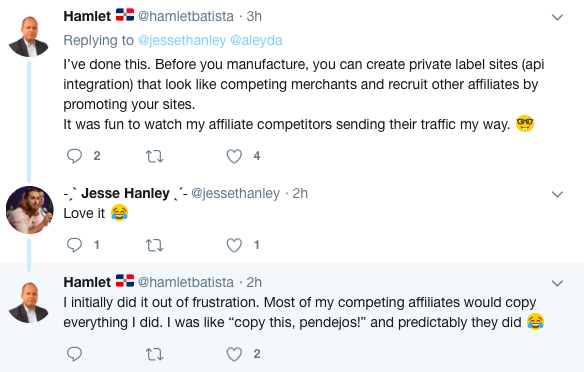Open the 3h timestamp of the first tweet
This screenshot has height=372, width=584.
[x=254, y=16]
